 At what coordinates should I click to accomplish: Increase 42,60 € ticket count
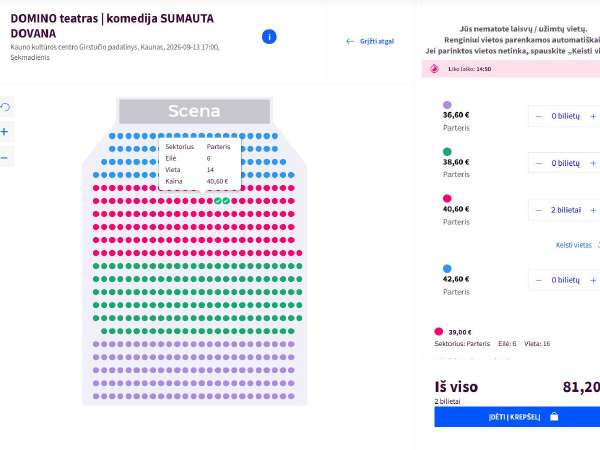point(593,280)
